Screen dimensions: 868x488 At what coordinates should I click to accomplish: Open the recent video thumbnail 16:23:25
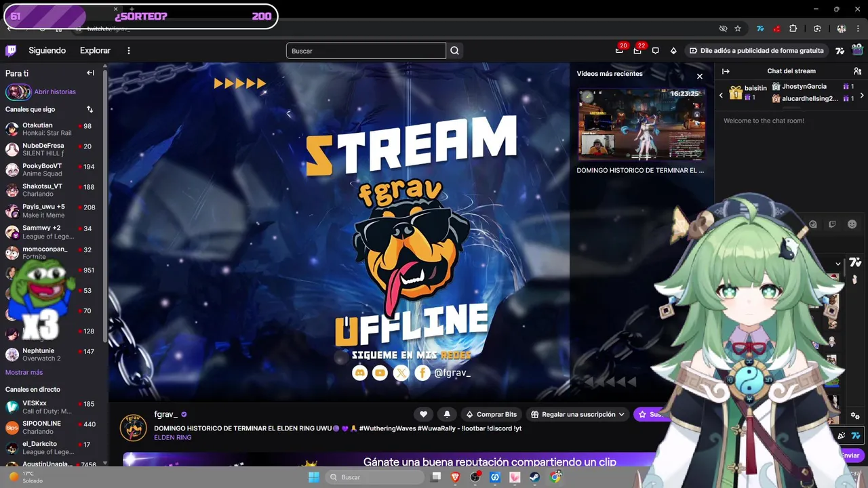coord(641,124)
